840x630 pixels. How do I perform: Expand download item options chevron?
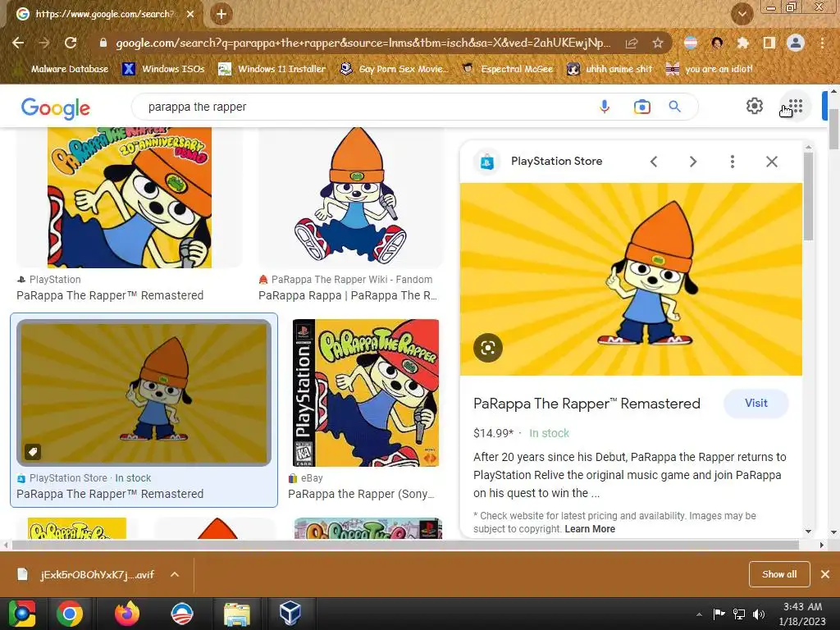pos(175,574)
